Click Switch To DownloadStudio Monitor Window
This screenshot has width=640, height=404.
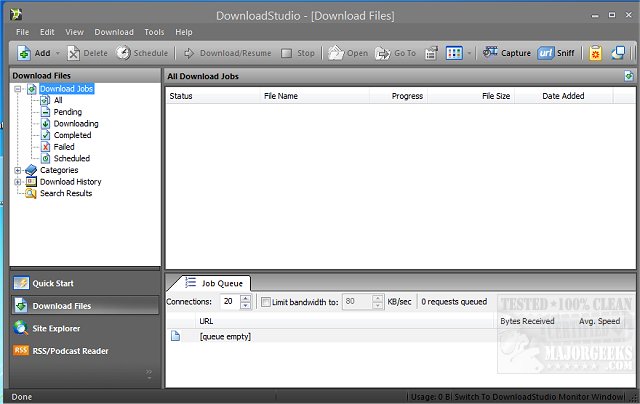click(539, 397)
